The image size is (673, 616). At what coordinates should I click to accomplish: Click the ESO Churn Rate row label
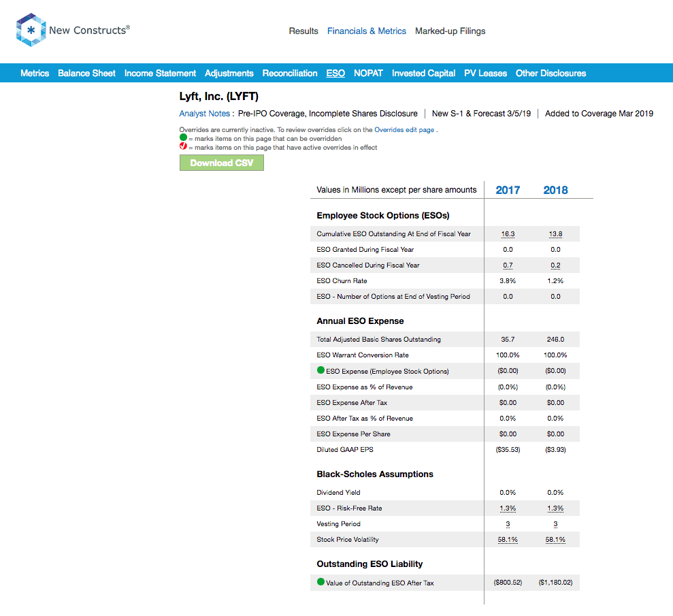tap(342, 280)
